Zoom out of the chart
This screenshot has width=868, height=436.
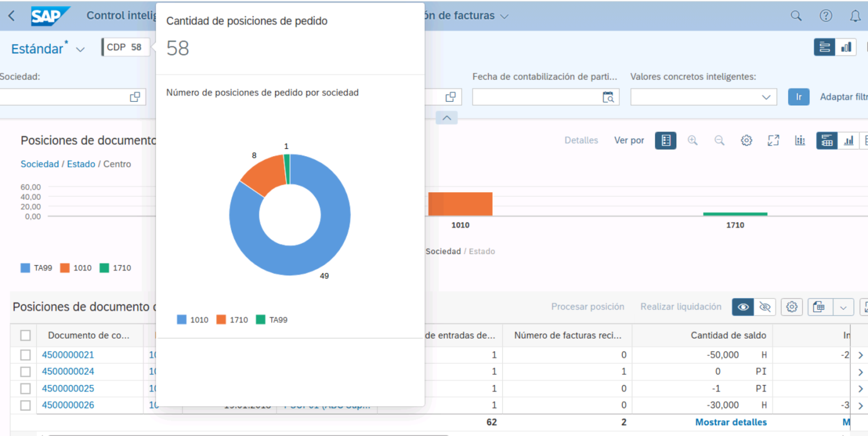[719, 140]
